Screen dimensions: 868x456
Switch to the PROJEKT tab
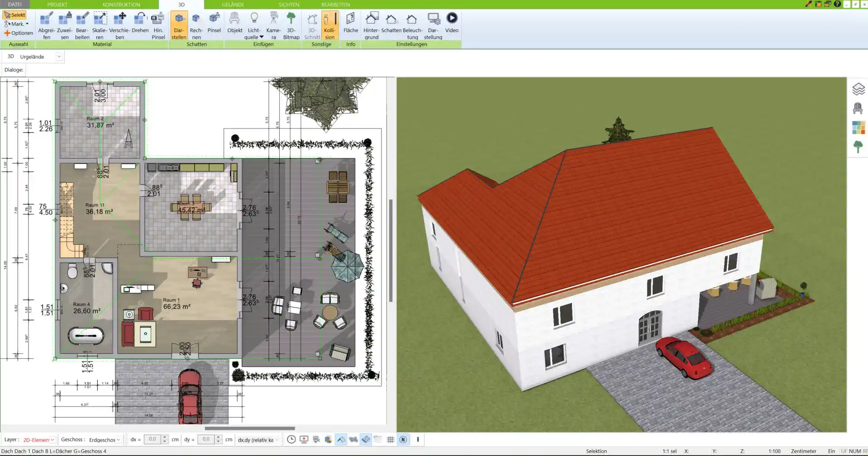coord(57,5)
